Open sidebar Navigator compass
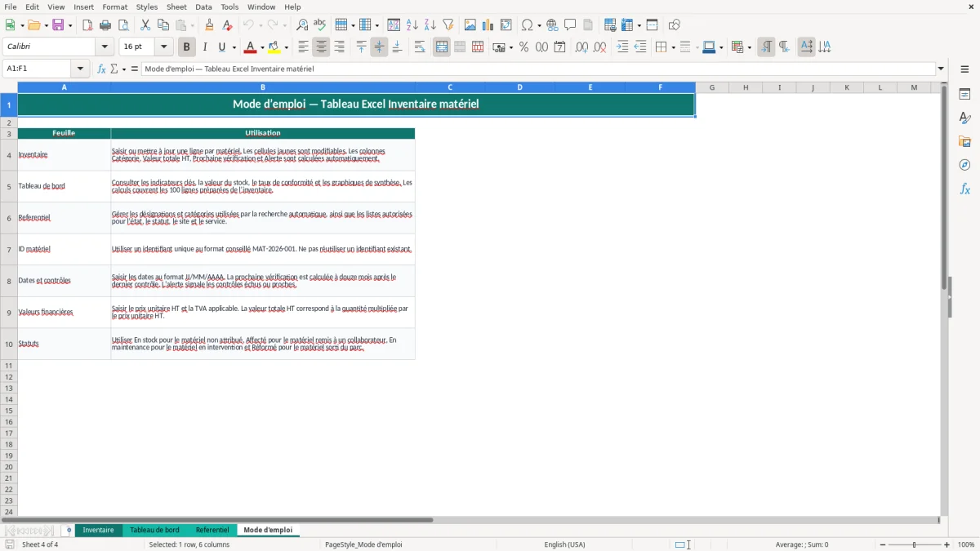Viewport: 980px width, 551px height. (x=964, y=166)
